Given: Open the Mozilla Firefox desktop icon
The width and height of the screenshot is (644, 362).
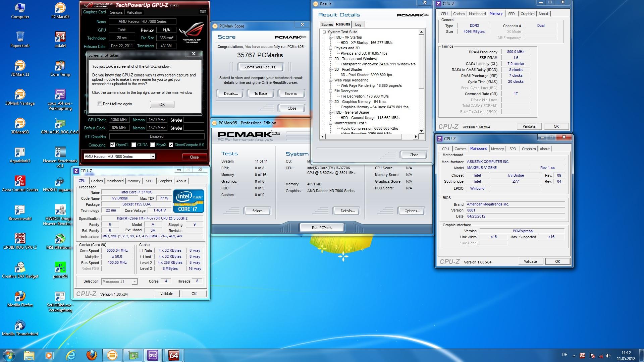Looking at the screenshot, I should pyautogui.click(x=20, y=299).
